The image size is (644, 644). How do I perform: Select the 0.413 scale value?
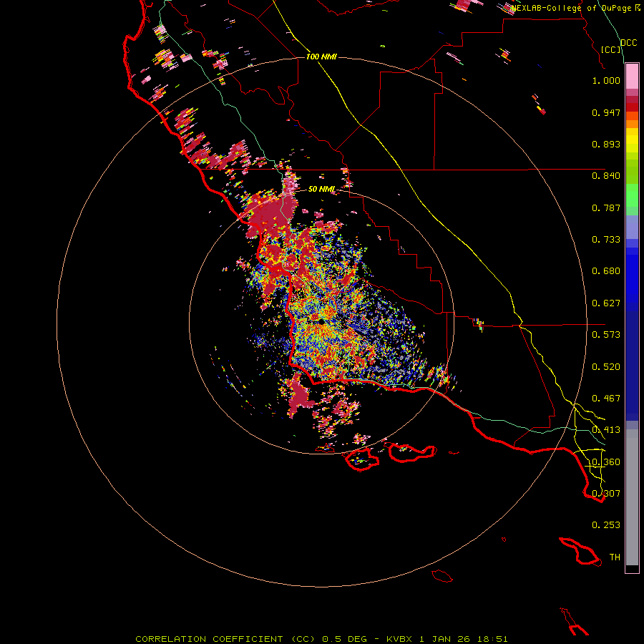606,430
